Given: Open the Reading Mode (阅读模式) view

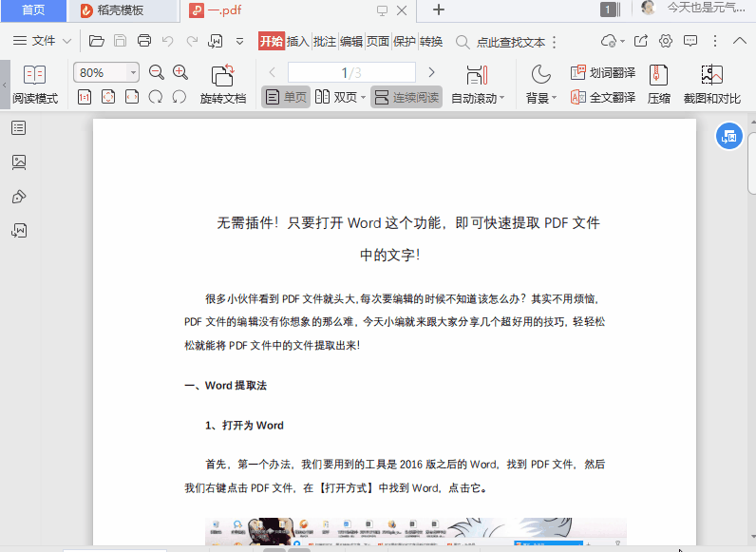Looking at the screenshot, I should tap(35, 85).
